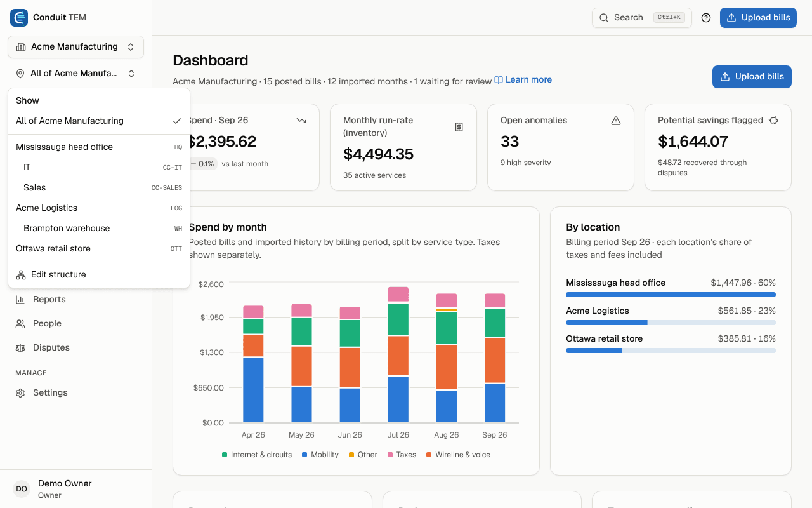Click Upload bills beside the Dashboard heading
Screen dimensions: 812x508
pos(752,77)
